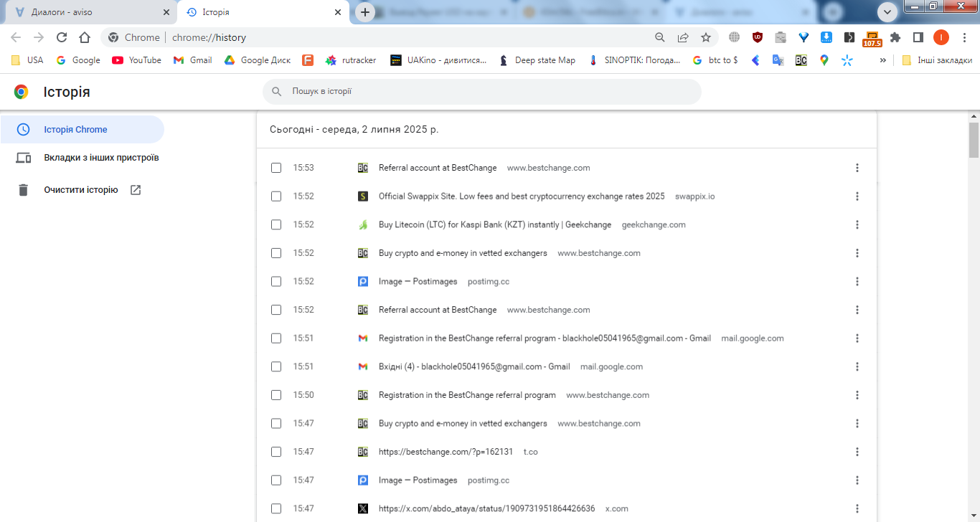Open the blue funnel extension icon

(804, 37)
